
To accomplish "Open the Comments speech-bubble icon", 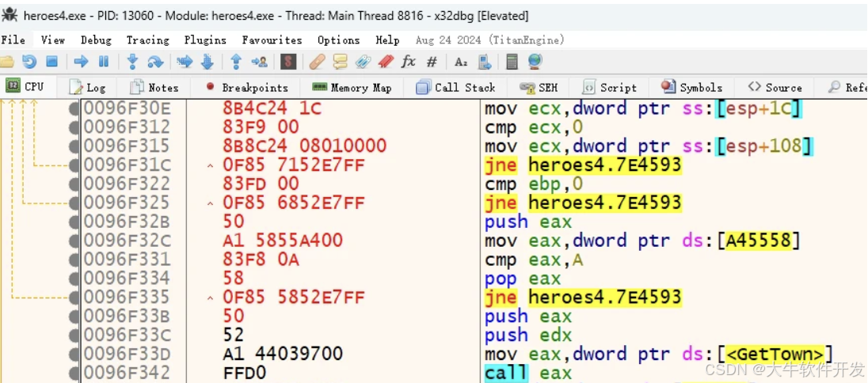I will [x=340, y=62].
